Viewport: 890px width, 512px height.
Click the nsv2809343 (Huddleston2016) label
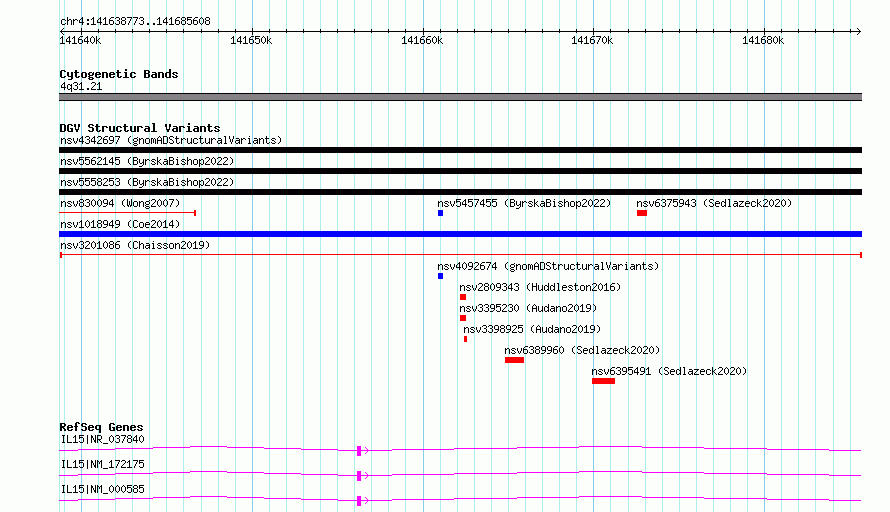[540, 287]
